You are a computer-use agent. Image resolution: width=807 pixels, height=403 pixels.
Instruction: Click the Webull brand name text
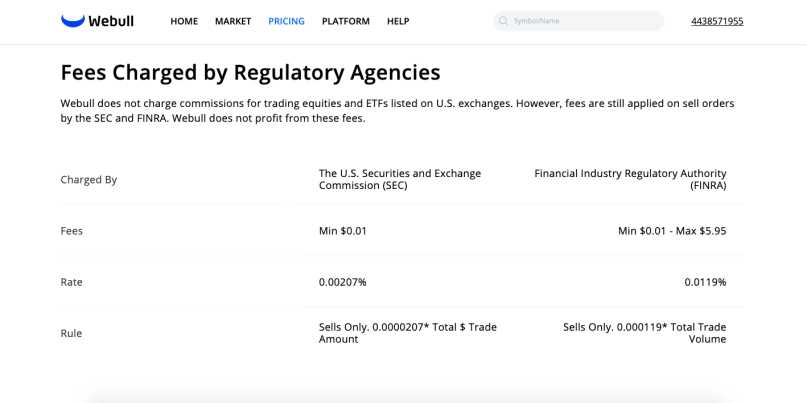(x=111, y=21)
